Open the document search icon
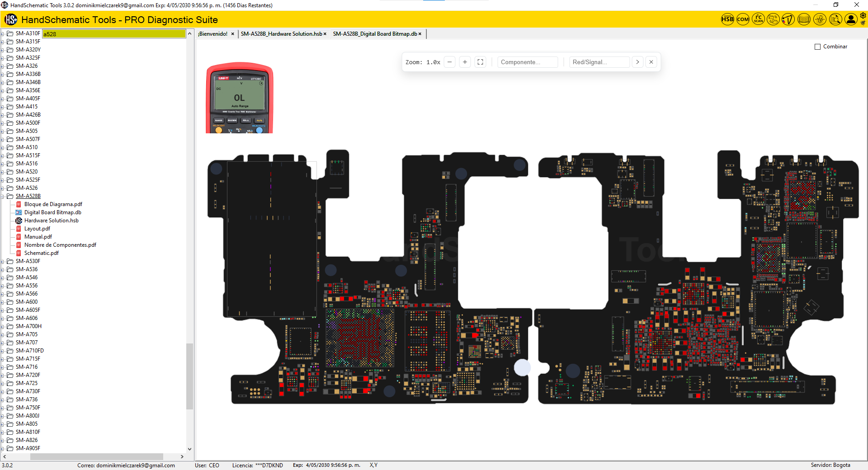868x470 pixels. (x=835, y=19)
